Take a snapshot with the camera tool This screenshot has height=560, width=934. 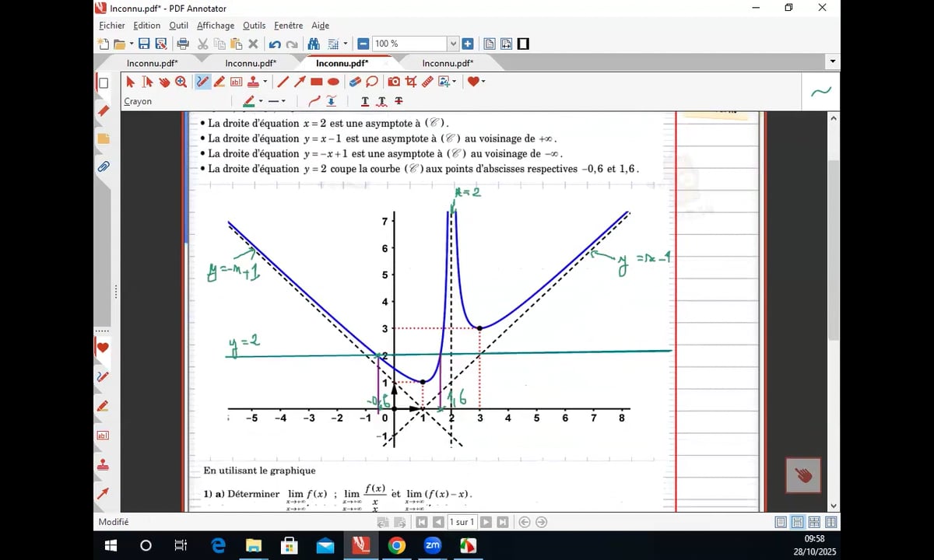(x=394, y=82)
